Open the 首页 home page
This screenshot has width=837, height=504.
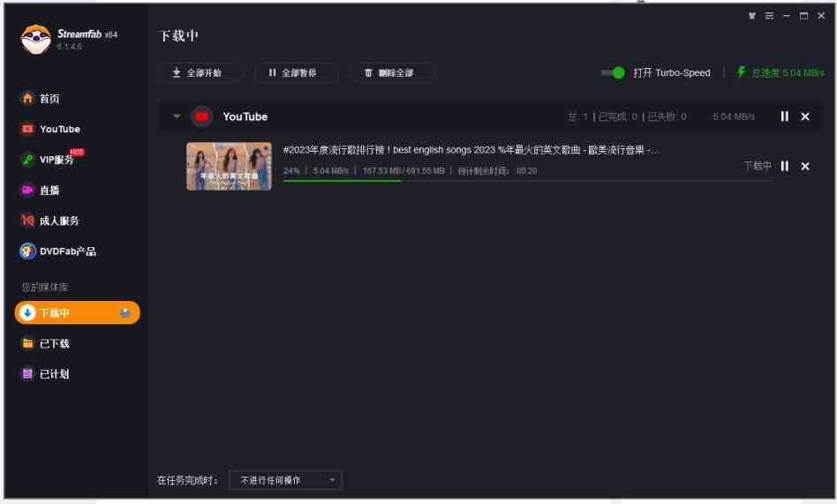click(x=40, y=98)
